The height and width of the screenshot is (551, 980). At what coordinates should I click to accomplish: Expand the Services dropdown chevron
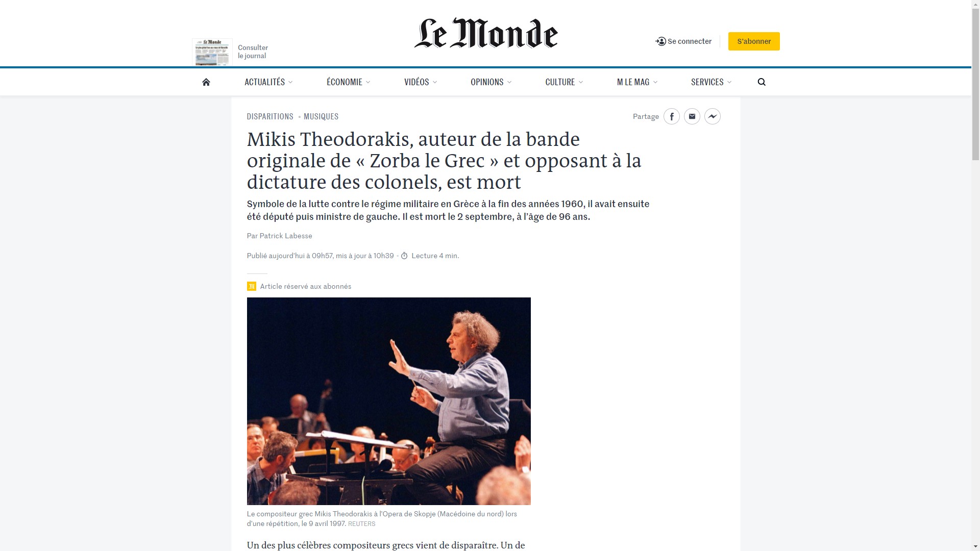tap(729, 82)
